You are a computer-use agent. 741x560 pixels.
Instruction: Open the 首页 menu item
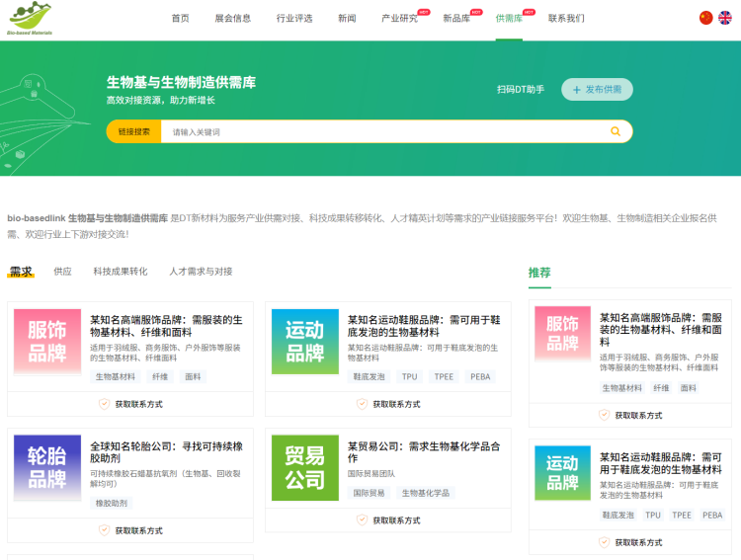pos(180,19)
